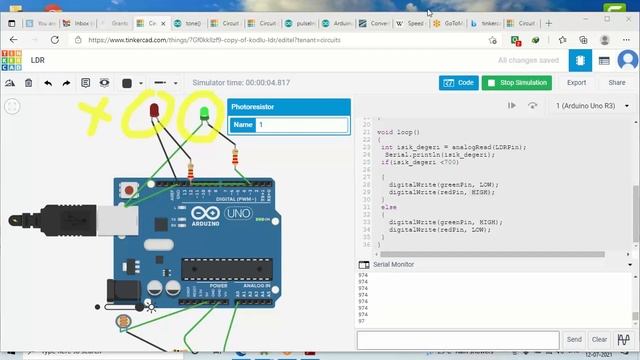Open the Code panel
This screenshot has width=640, height=360.
coord(459,83)
